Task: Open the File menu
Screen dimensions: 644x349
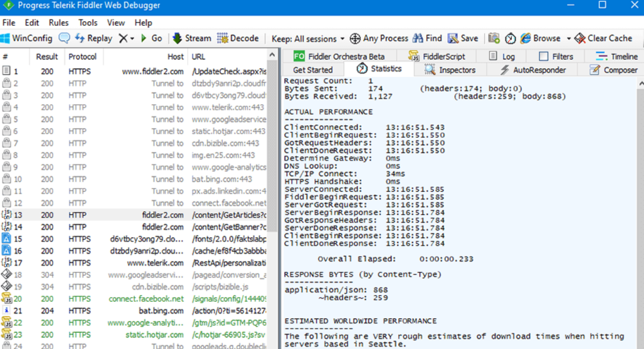Action: point(9,23)
